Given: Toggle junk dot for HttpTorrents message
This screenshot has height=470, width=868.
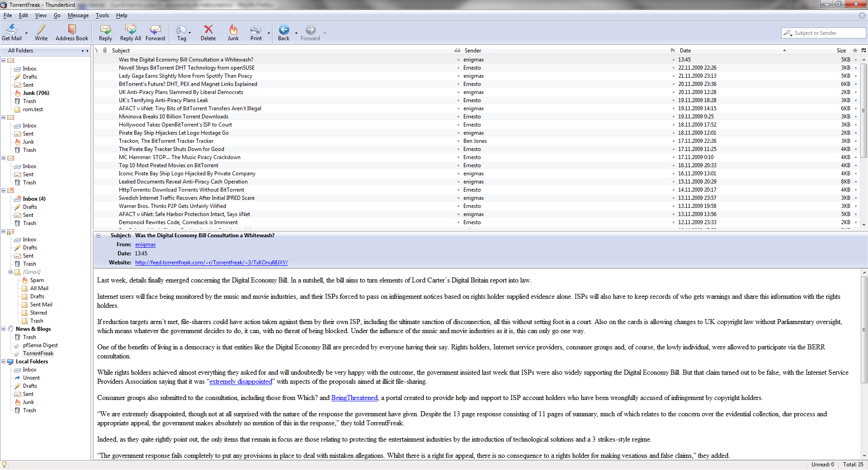Looking at the screenshot, I should tap(673, 190).
